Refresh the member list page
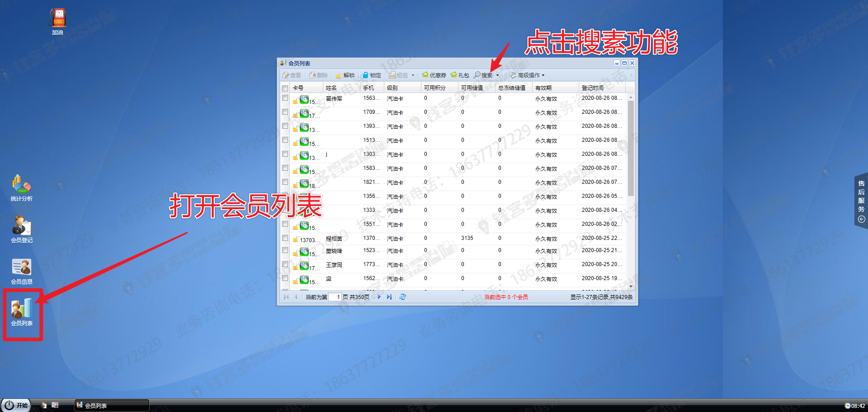 click(403, 297)
